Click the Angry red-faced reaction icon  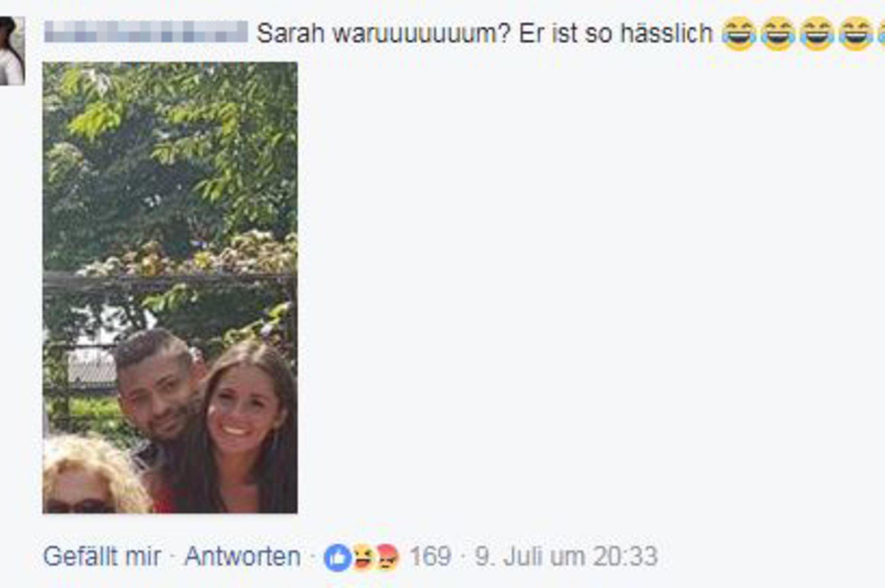[387, 557]
